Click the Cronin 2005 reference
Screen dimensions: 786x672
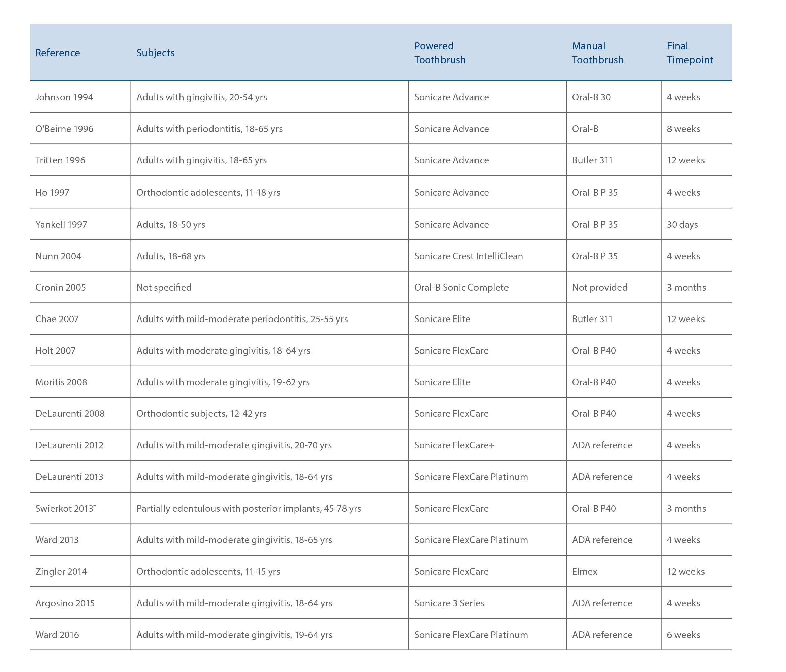tap(61, 288)
